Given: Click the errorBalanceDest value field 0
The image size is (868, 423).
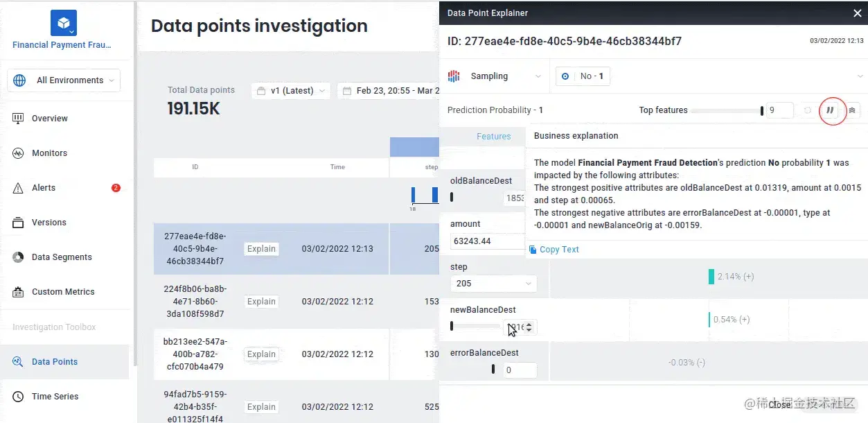Looking at the screenshot, I should (520, 370).
